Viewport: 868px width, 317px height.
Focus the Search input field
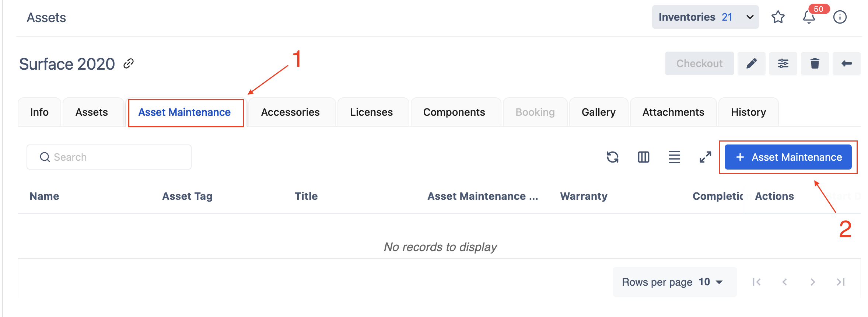click(114, 157)
